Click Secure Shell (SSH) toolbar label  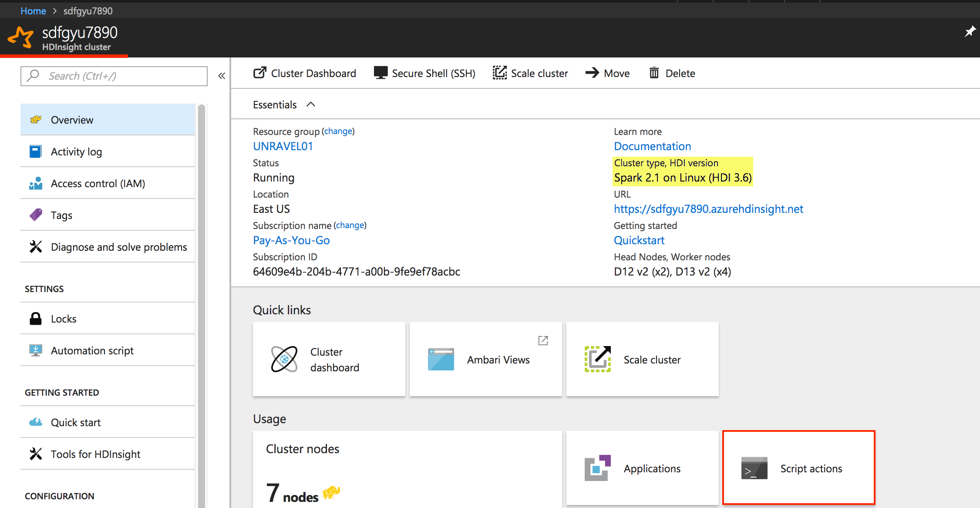434,73
